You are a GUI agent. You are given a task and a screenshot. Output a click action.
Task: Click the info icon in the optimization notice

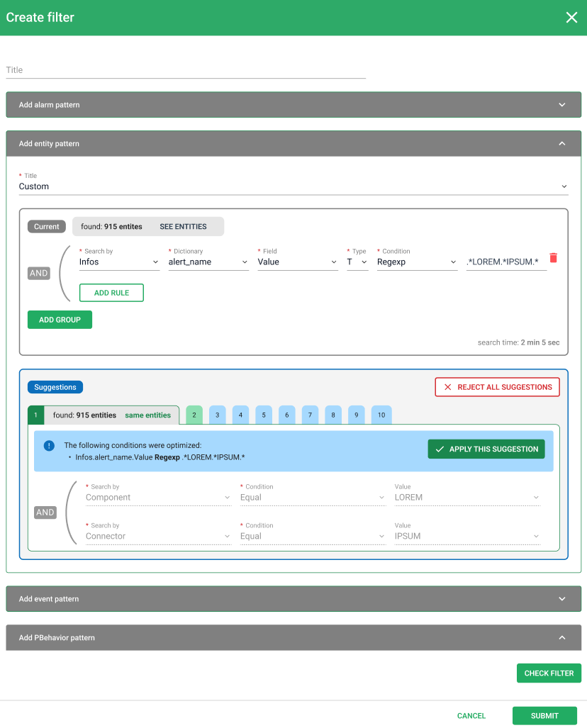point(49,446)
